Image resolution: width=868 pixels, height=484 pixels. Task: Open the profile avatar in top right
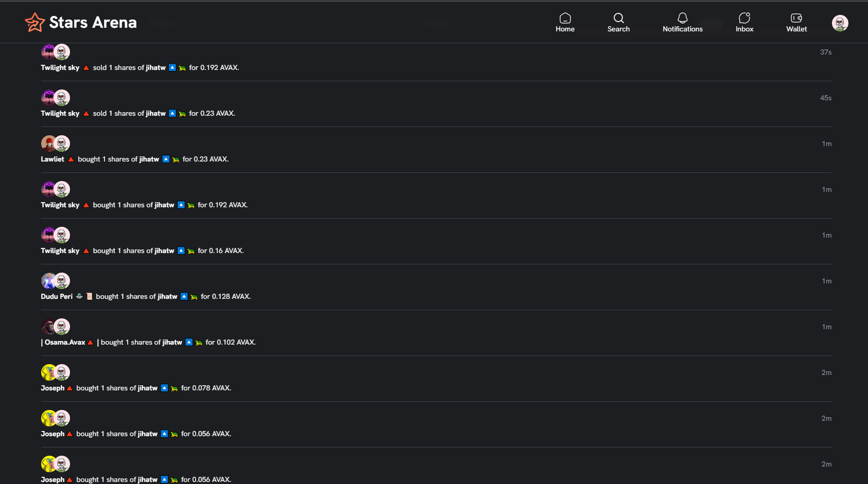coord(840,23)
